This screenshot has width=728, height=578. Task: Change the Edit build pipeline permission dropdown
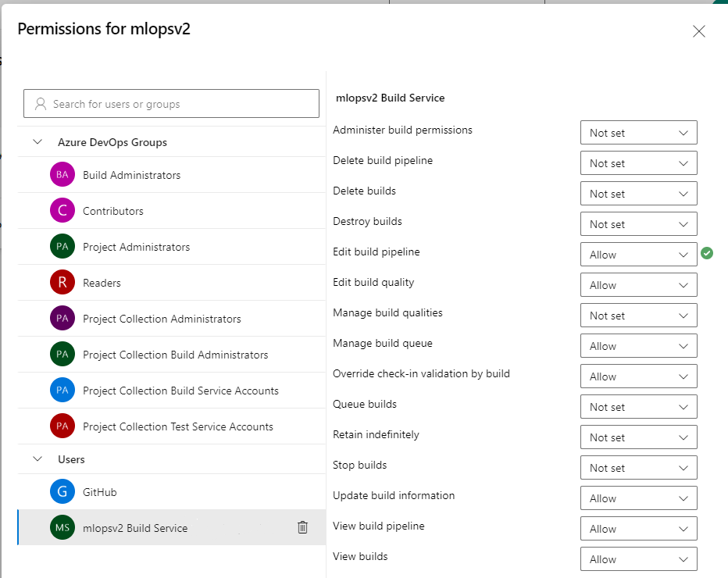(638, 255)
